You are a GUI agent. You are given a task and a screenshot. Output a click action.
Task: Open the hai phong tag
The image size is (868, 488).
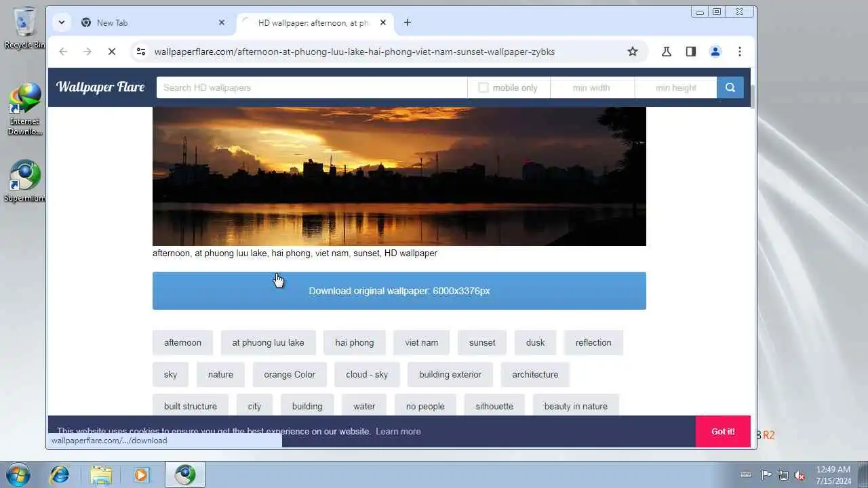click(355, 342)
